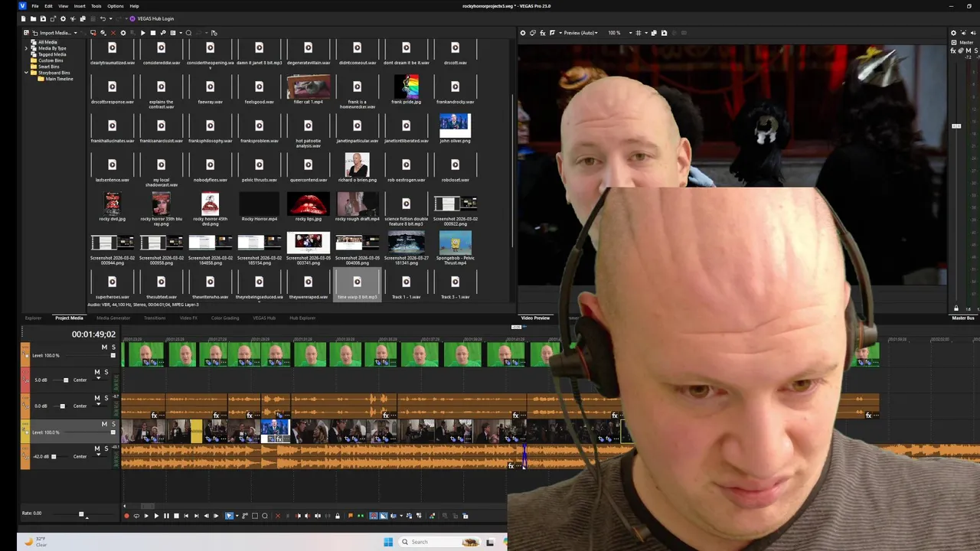Toggle Automatic Crossfades button

[384, 516]
